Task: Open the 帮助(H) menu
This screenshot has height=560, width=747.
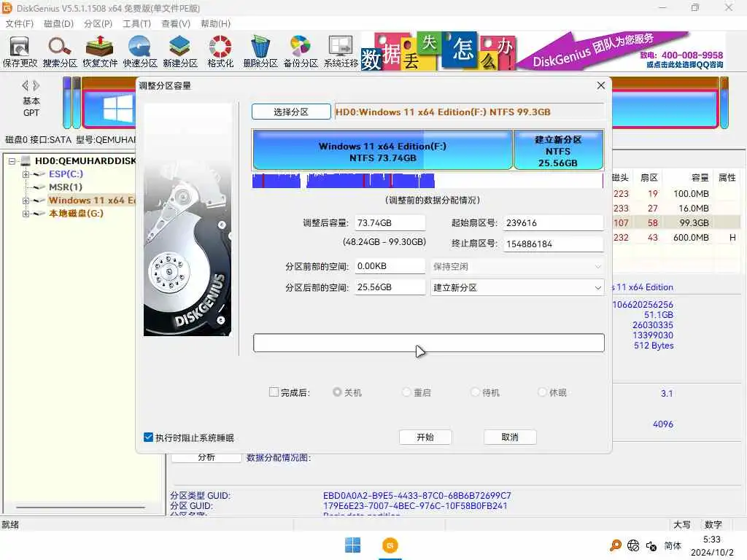Action: coord(215,23)
